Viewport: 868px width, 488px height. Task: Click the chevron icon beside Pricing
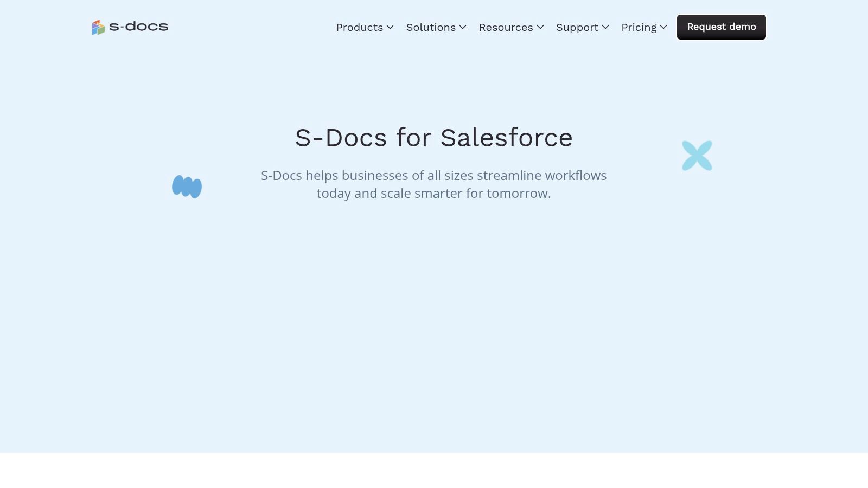coord(663,27)
